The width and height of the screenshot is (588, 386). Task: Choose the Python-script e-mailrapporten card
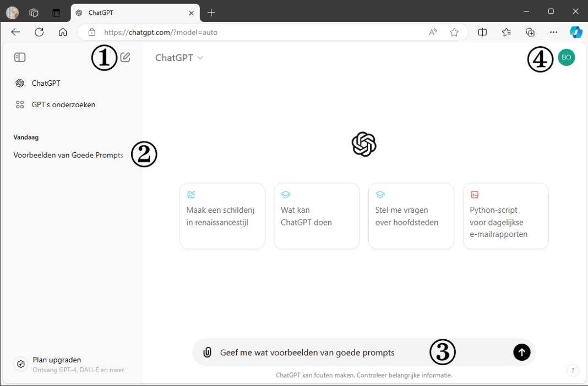point(505,216)
